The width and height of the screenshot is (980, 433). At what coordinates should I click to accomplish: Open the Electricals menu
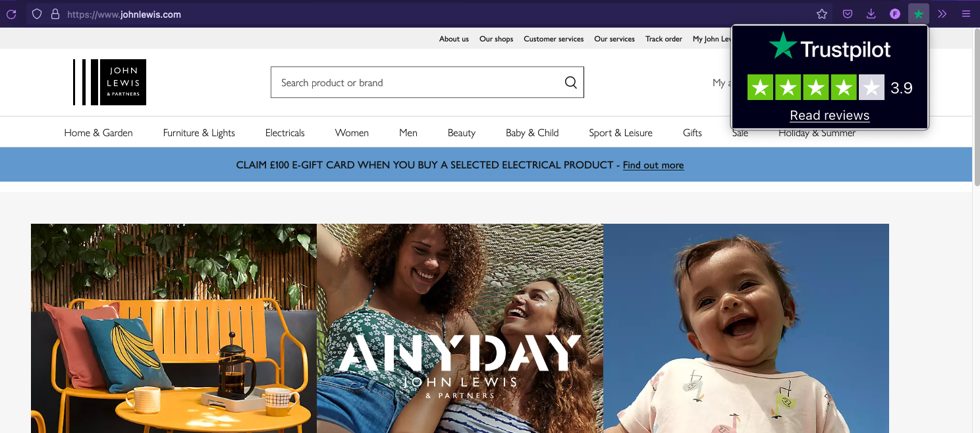(x=285, y=133)
